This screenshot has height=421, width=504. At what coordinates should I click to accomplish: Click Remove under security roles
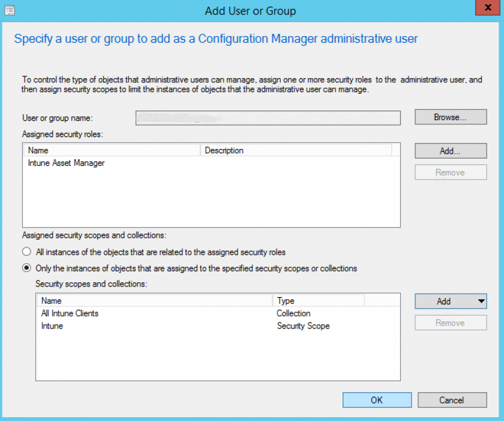pos(451,172)
